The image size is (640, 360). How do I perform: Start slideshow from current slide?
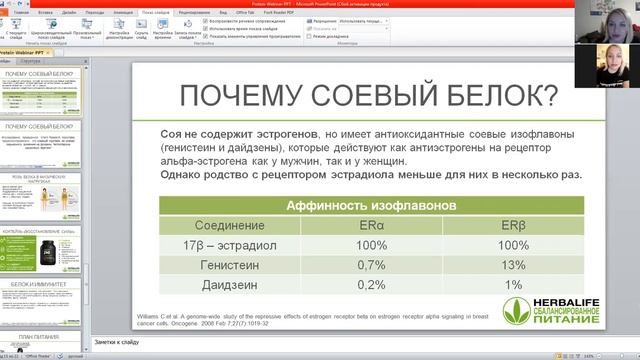16,29
